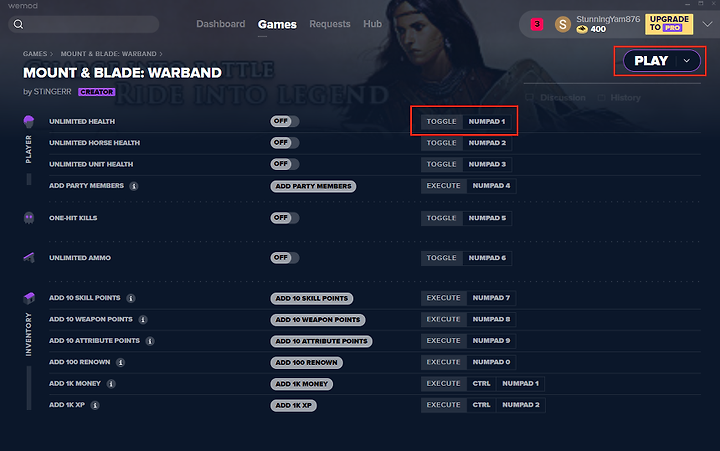Click the Add 10 Weapon Points button
720x451 pixels.
click(x=318, y=320)
